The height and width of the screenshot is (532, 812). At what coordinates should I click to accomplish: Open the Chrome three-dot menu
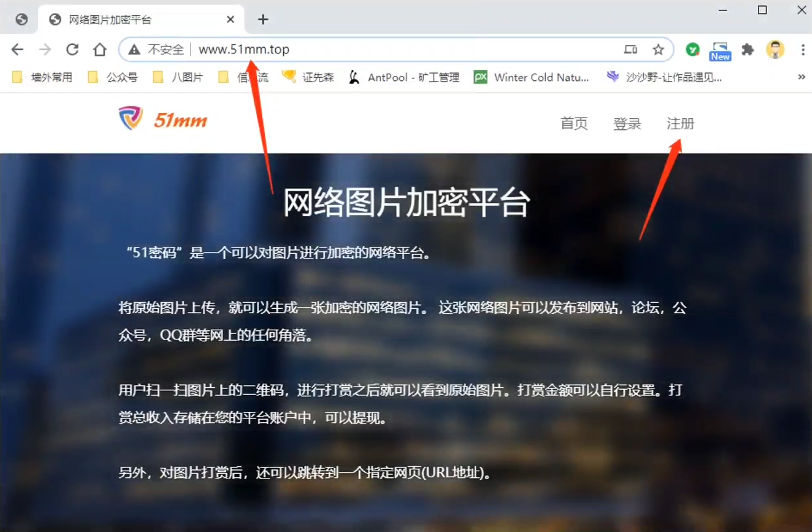[x=803, y=50]
